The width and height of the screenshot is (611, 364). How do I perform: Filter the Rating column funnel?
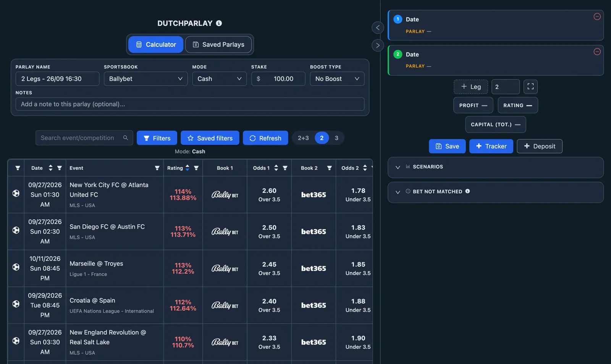196,168
